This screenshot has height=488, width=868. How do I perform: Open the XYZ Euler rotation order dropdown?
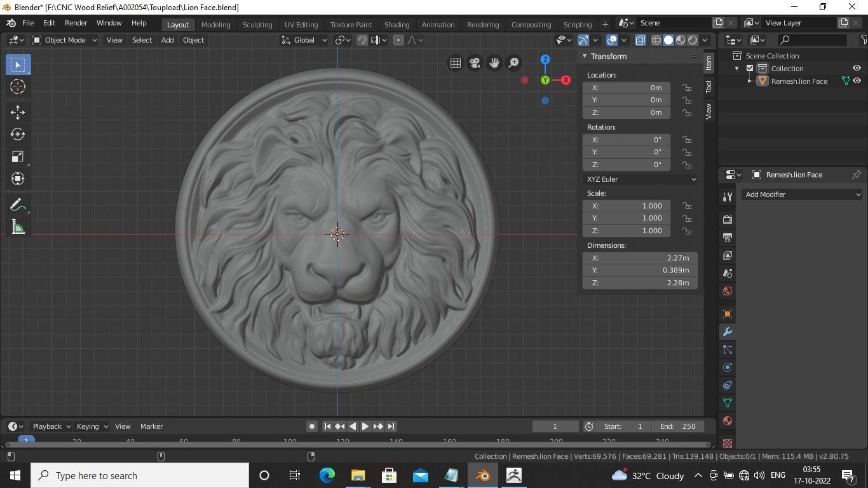coord(640,179)
